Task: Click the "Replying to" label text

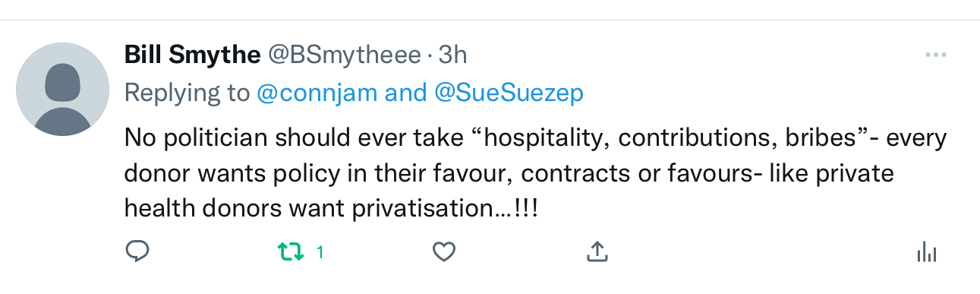Action: (x=187, y=93)
